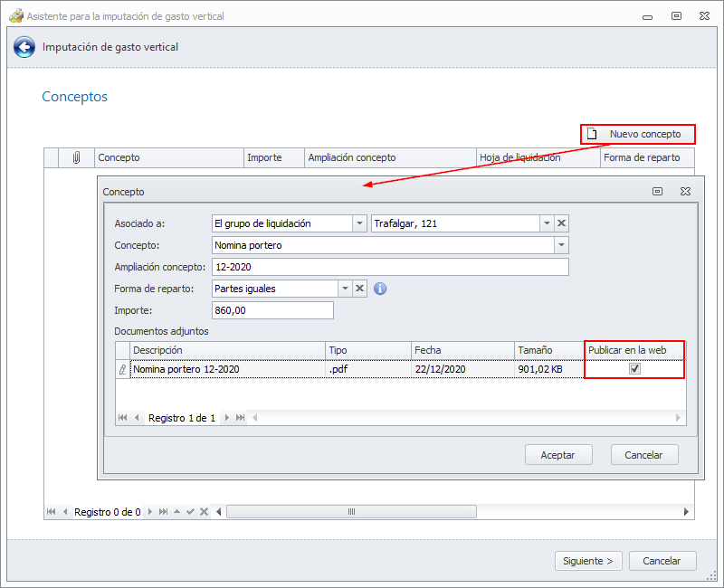The height and width of the screenshot is (588, 724).
Task: Go to last record in concepts navigator
Action: (163, 511)
